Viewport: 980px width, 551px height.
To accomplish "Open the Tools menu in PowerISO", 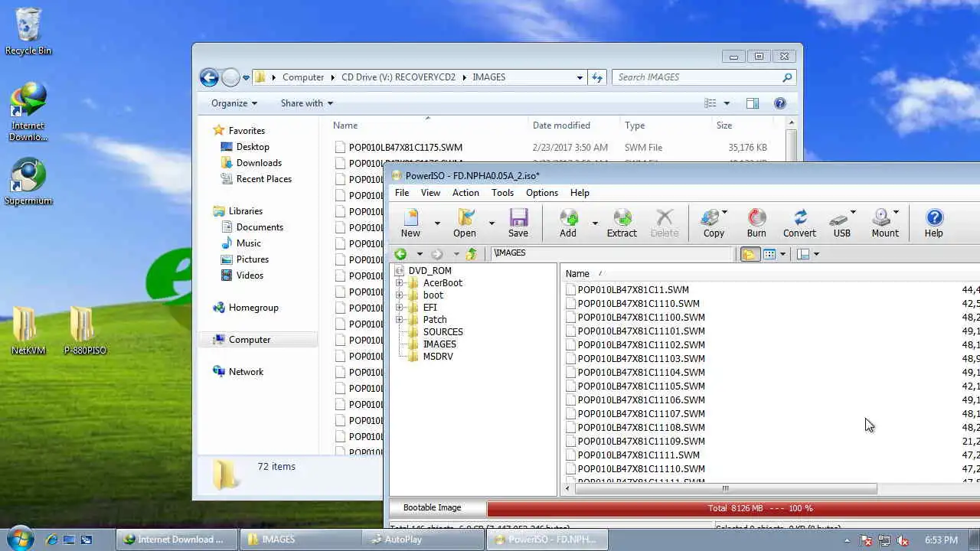I will [502, 193].
